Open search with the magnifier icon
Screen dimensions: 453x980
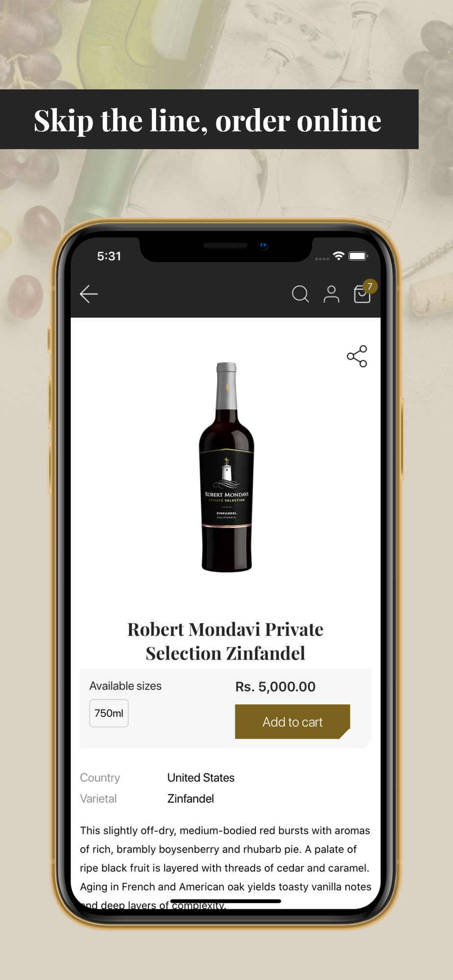[x=300, y=294]
